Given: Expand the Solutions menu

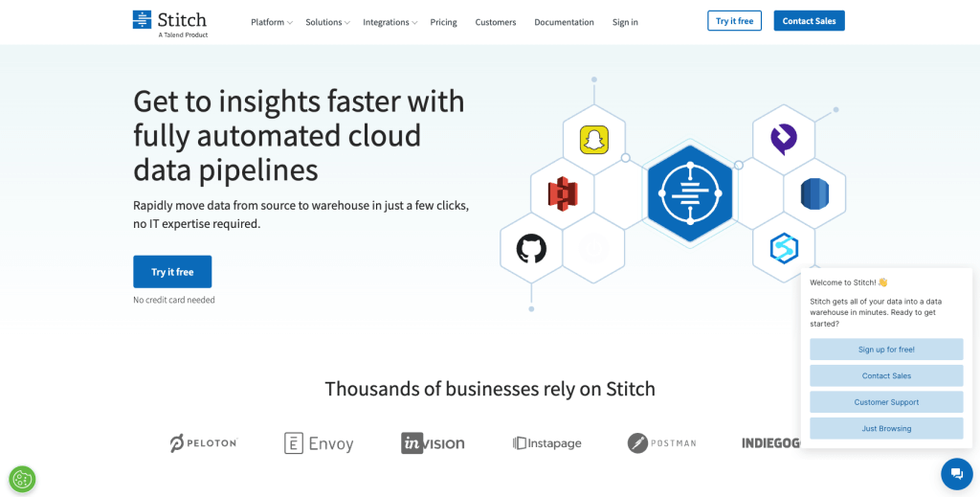Looking at the screenshot, I should tap(327, 22).
